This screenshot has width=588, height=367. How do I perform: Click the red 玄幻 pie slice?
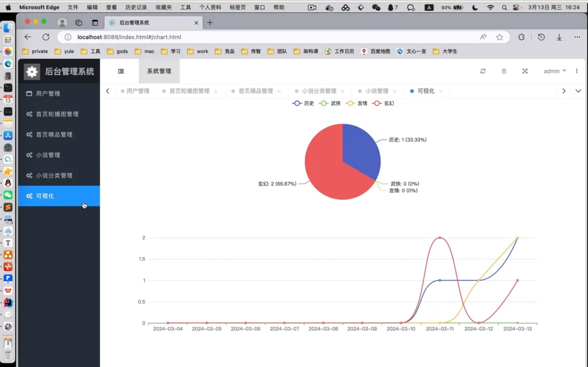point(326,169)
